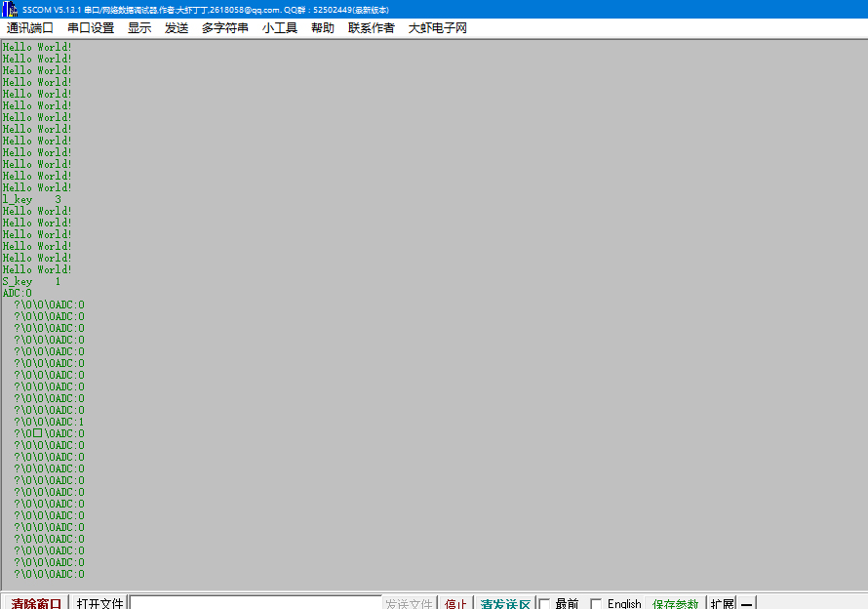Click the 保存参数 save parameters button
Viewport: 868px width, 609px height.
tap(675, 602)
